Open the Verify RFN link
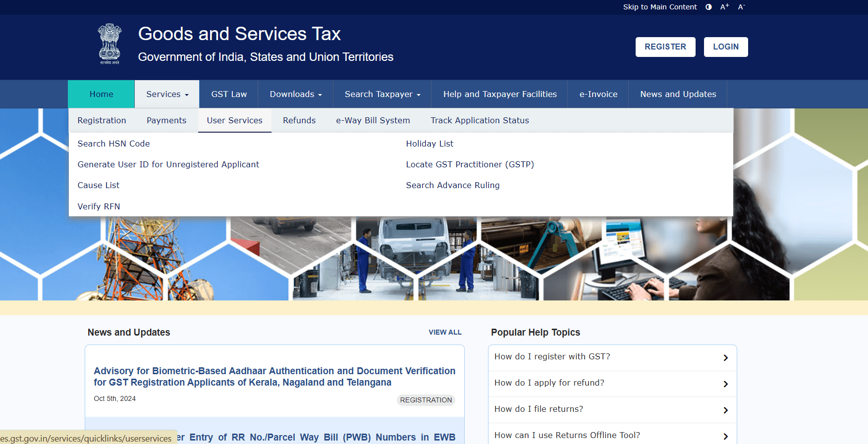 pyautogui.click(x=99, y=206)
